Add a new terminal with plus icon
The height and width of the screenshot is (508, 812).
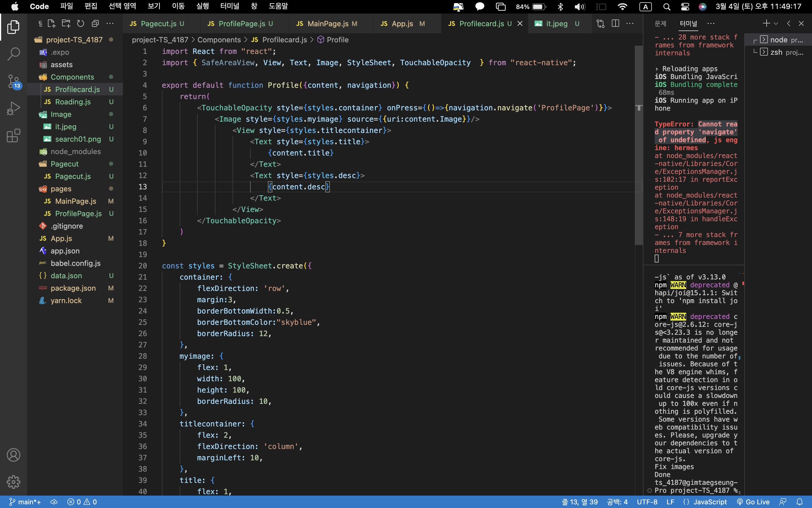tap(766, 23)
